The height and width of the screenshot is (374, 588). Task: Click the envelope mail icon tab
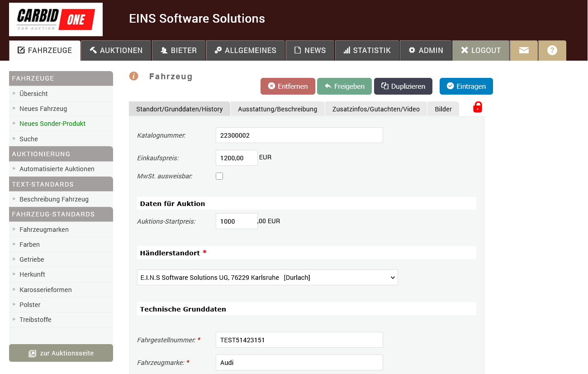pyautogui.click(x=524, y=50)
